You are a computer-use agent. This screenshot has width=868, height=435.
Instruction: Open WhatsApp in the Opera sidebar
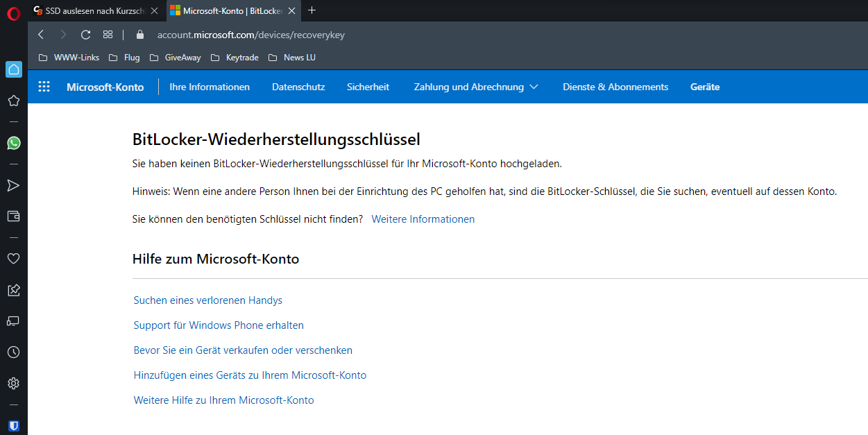click(13, 143)
